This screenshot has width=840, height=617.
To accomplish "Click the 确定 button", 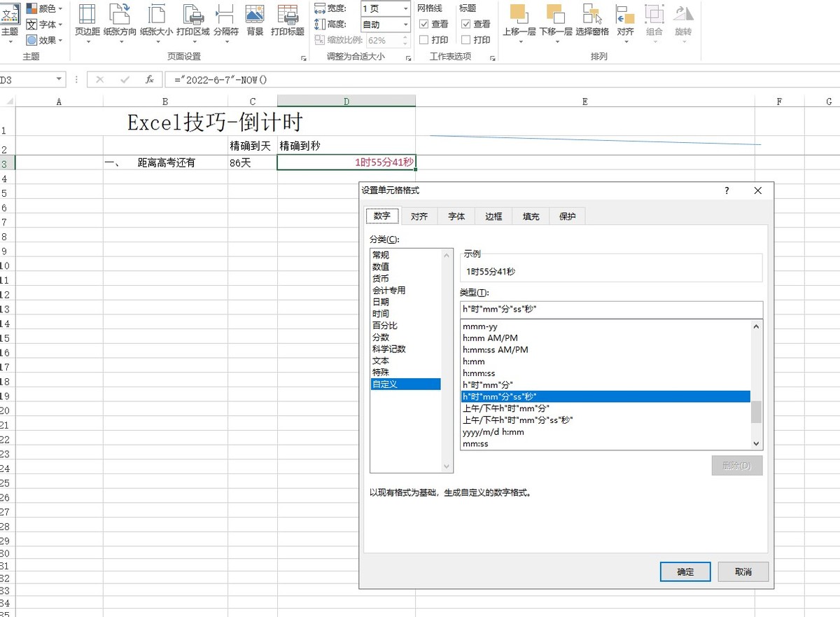I will [x=685, y=571].
